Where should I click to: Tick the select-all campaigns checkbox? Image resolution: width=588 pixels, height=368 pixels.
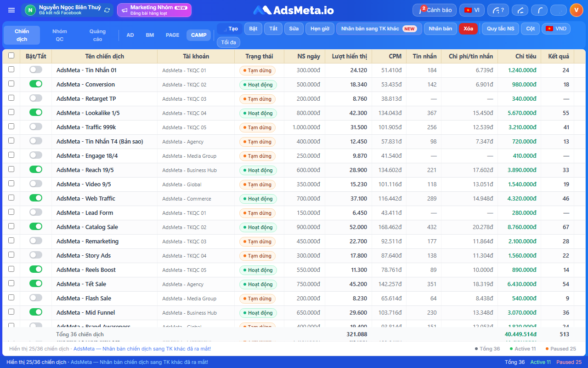tap(11, 56)
